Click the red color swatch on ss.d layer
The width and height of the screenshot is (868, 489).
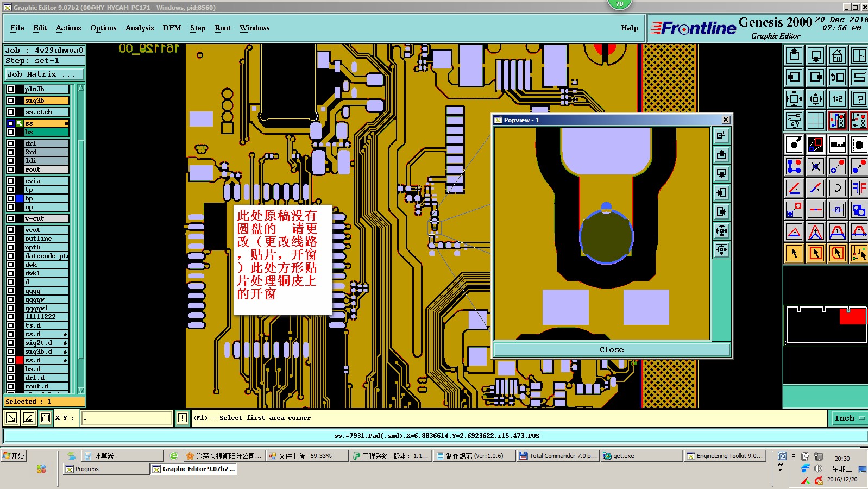pos(20,360)
